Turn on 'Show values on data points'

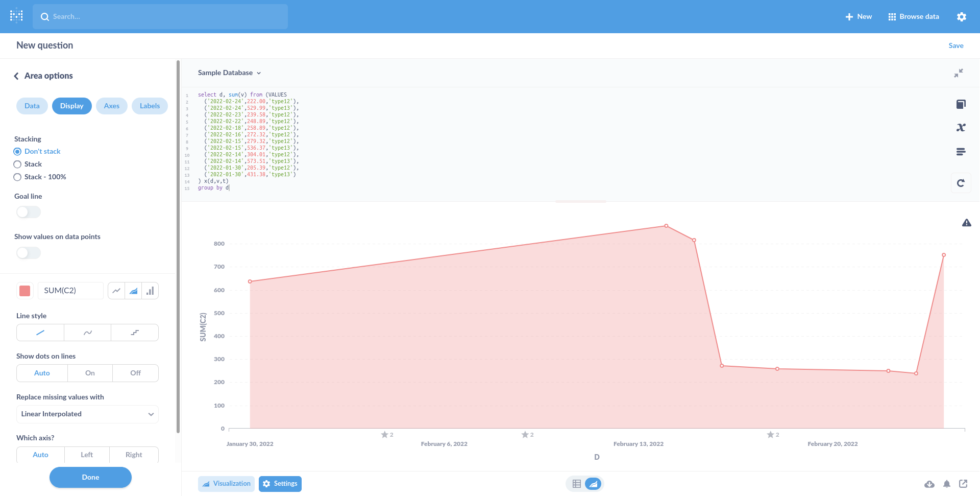[28, 252]
